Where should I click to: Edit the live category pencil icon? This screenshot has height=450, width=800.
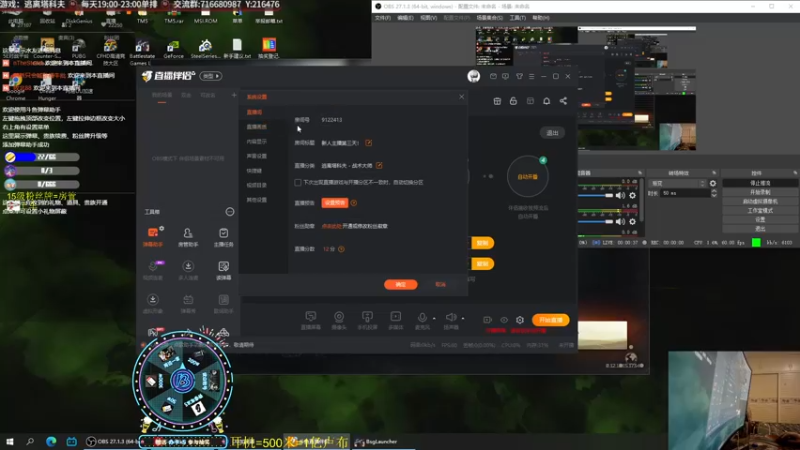(x=379, y=165)
